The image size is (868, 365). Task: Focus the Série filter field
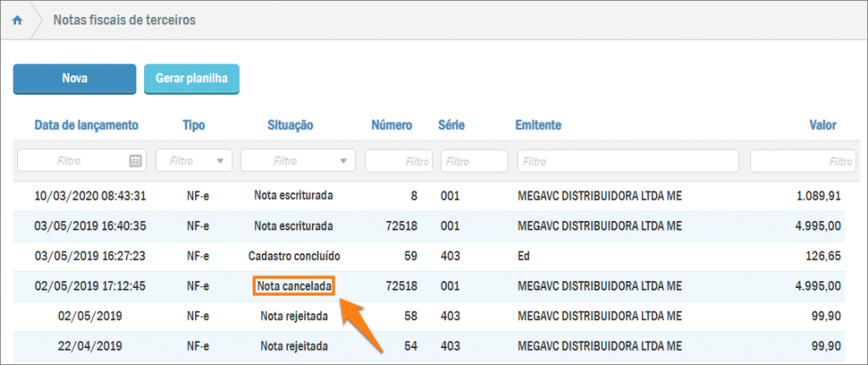(x=474, y=160)
